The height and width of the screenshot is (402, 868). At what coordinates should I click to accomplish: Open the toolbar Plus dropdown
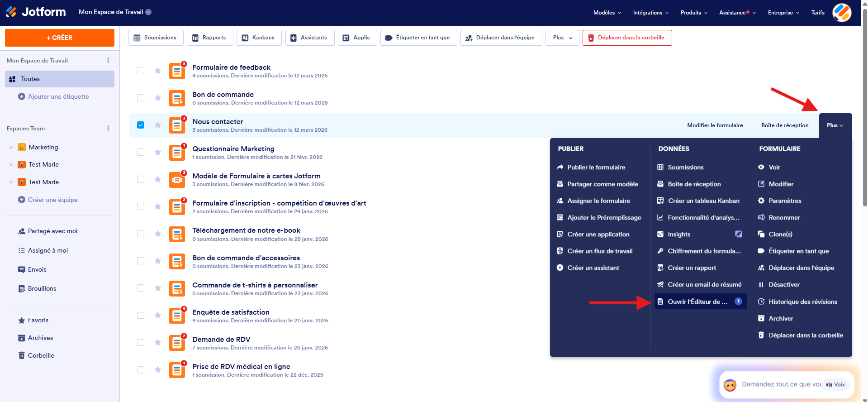click(x=562, y=38)
